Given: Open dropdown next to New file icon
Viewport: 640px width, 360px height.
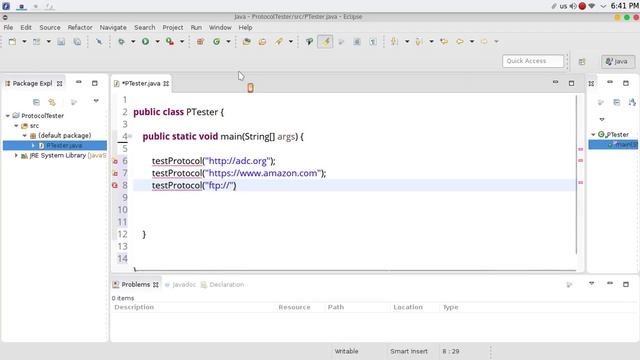Looking at the screenshot, I should click(24, 42).
